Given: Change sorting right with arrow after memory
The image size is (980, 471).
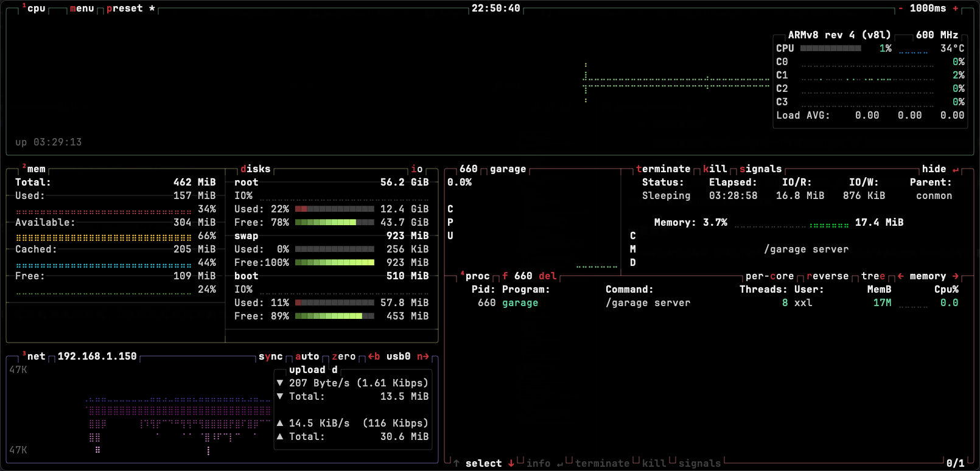Looking at the screenshot, I should [x=956, y=276].
